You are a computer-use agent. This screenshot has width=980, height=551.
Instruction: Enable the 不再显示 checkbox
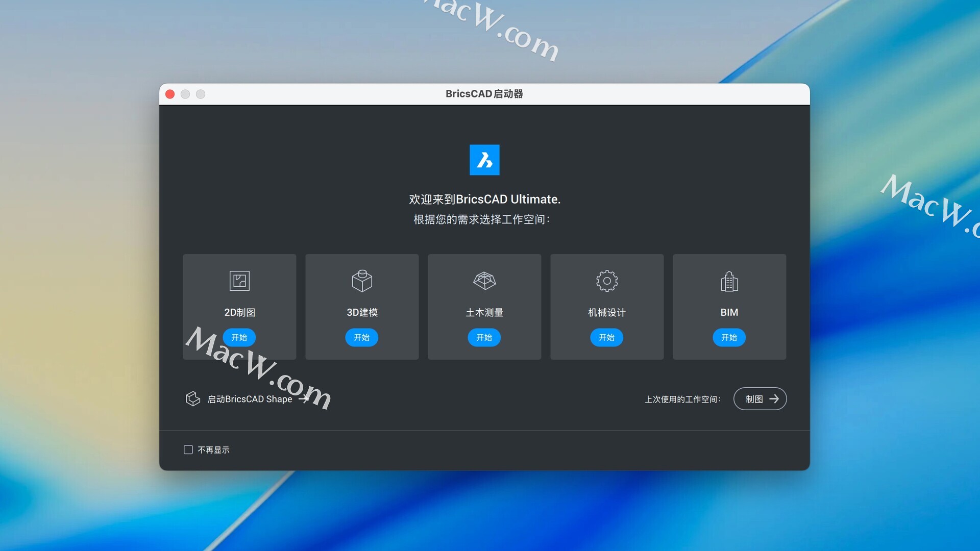click(188, 449)
